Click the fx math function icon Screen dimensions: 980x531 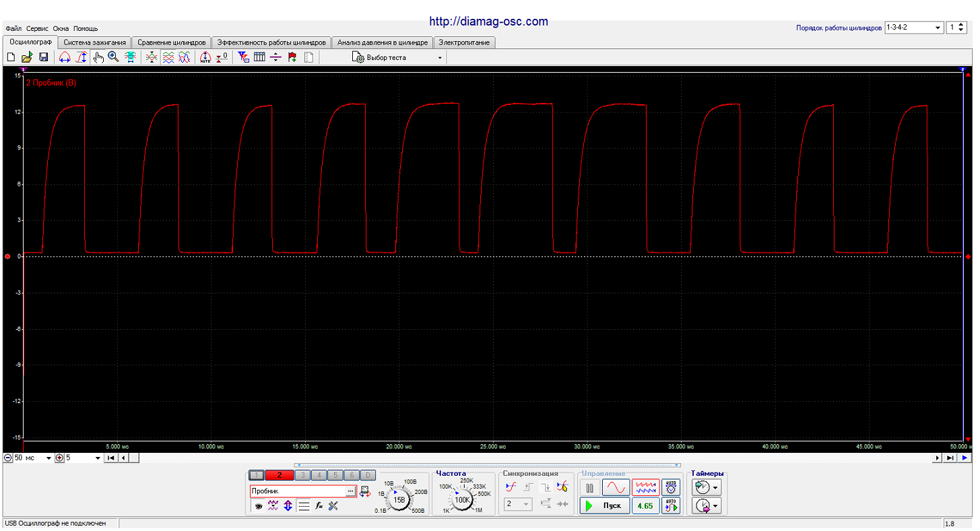(x=319, y=505)
